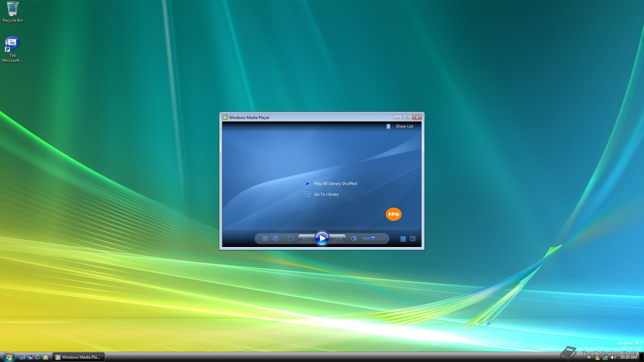This screenshot has width=644, height=362.
Task: Click the grid icon beside Go To Library
Action: point(308,194)
